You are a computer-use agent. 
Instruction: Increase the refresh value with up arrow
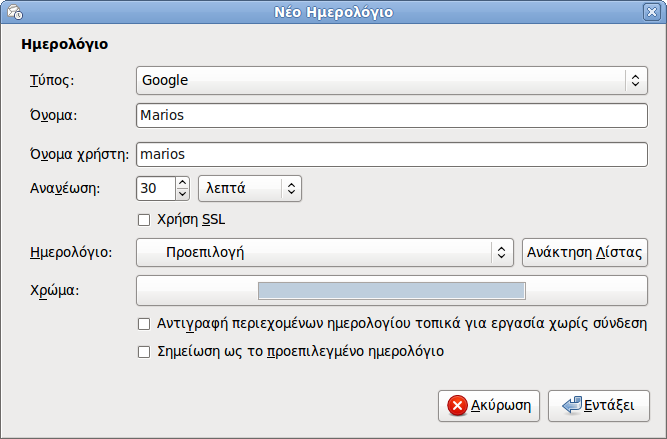(x=182, y=183)
